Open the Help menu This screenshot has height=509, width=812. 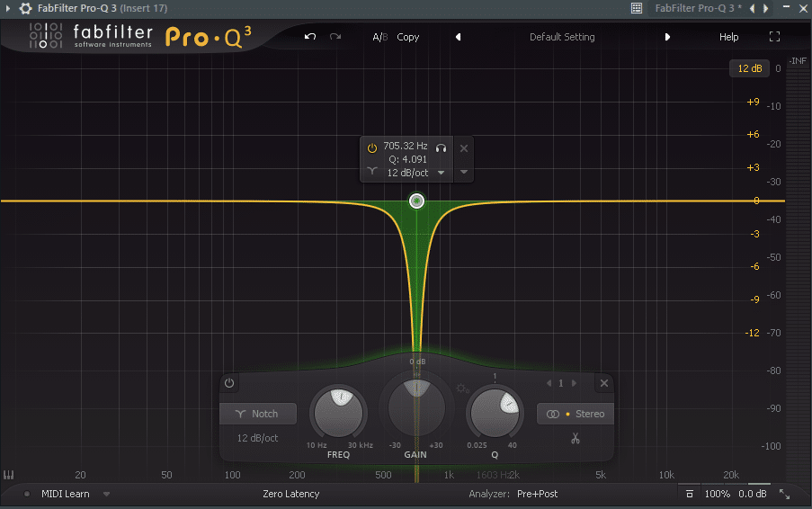pyautogui.click(x=728, y=37)
